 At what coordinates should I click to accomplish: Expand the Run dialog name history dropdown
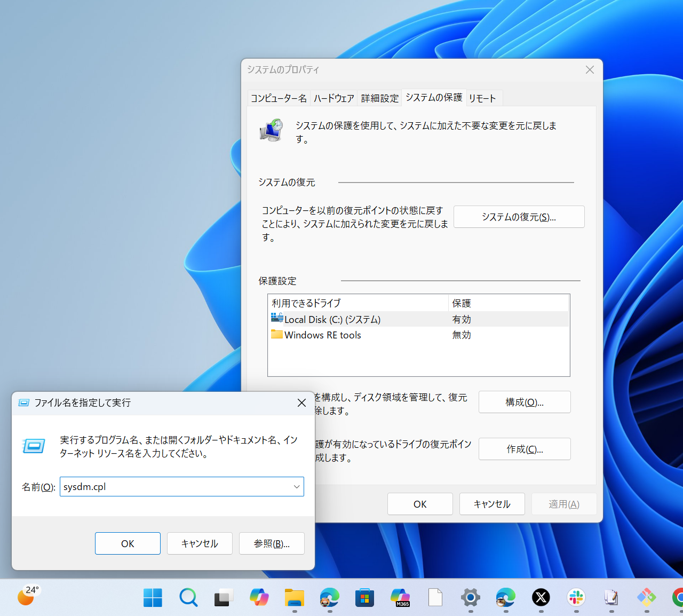pyautogui.click(x=297, y=486)
